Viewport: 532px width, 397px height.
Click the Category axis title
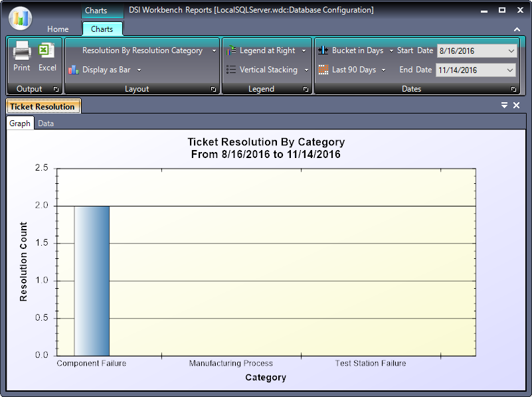pos(266,377)
